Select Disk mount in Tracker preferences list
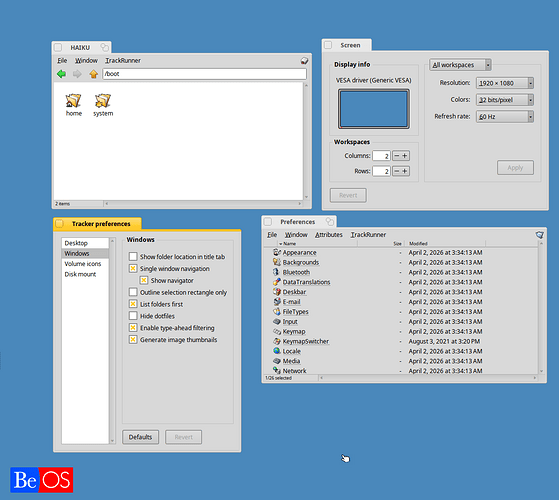The image size is (559, 500). click(85, 274)
